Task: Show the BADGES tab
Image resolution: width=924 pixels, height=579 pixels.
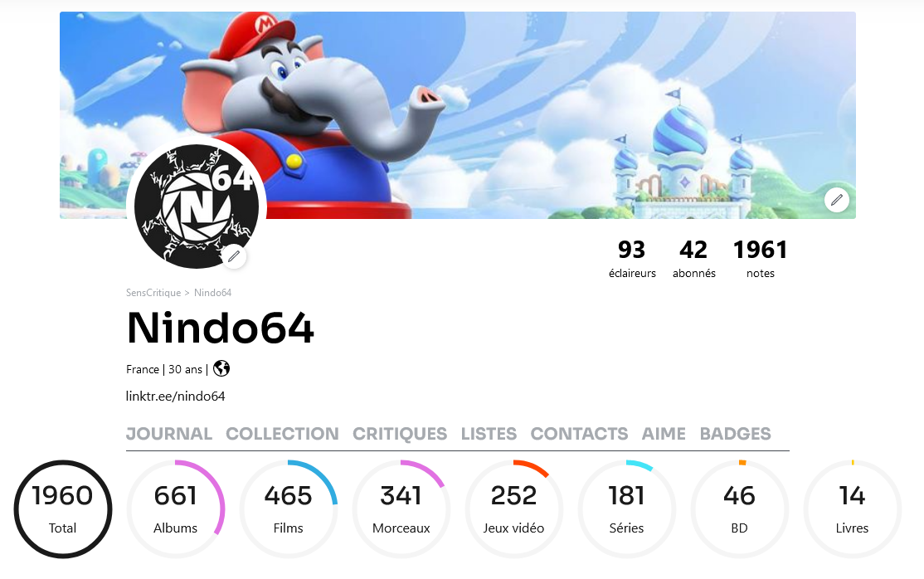Action: pos(736,433)
